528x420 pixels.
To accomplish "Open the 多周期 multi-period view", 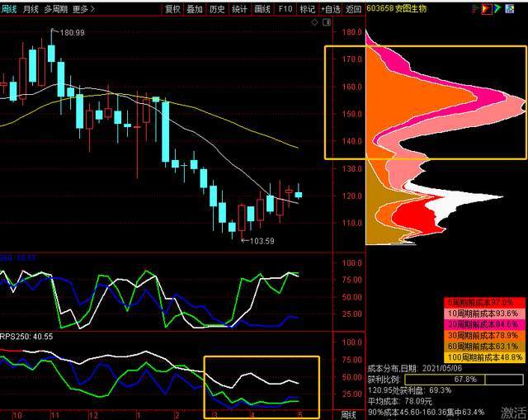I will [55, 9].
